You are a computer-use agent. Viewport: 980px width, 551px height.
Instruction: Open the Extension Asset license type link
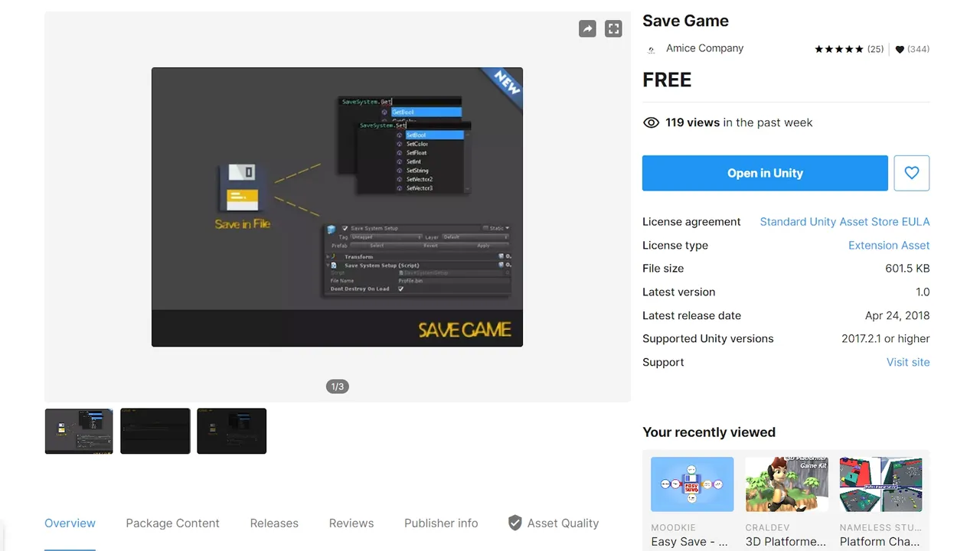[x=889, y=246]
